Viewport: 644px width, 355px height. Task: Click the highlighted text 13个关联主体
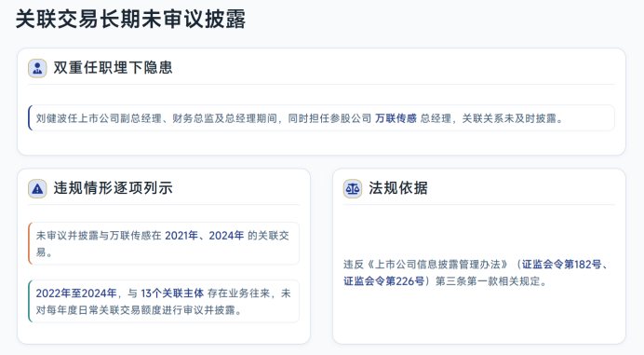172,294
